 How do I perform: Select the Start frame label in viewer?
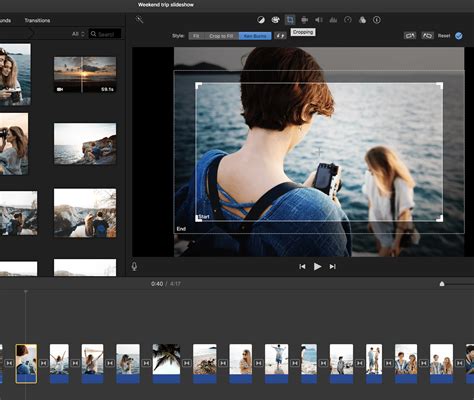pyautogui.click(x=204, y=217)
